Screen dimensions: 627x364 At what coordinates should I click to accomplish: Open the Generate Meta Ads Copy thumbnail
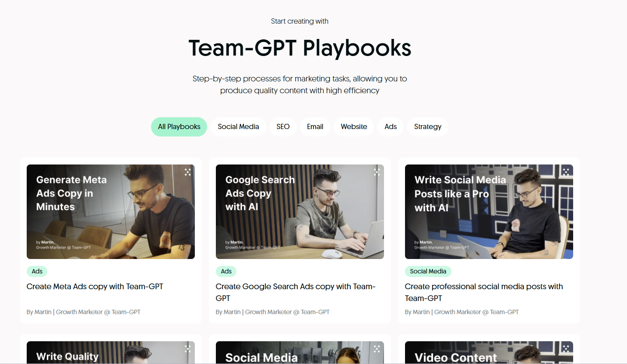coord(111,212)
